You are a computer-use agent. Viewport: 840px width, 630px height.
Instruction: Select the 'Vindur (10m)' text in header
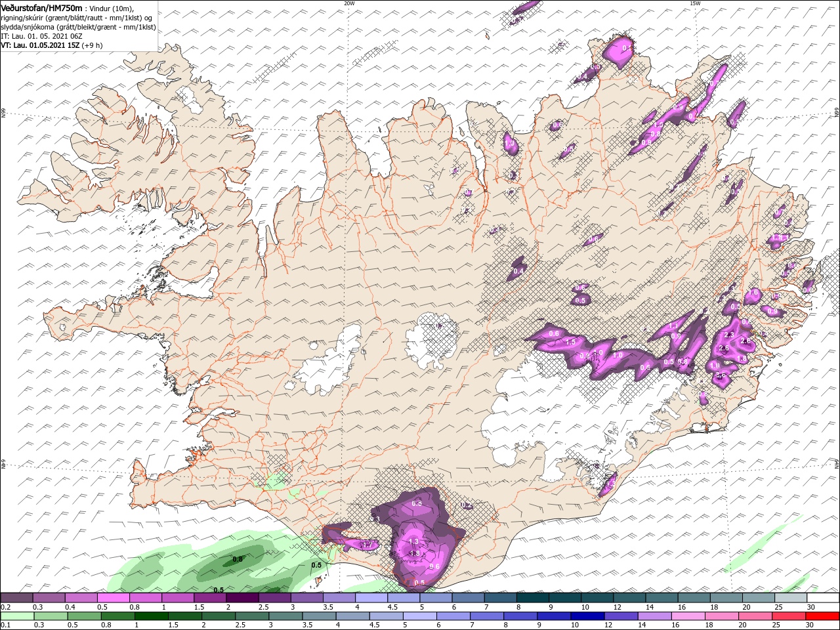(x=112, y=8)
